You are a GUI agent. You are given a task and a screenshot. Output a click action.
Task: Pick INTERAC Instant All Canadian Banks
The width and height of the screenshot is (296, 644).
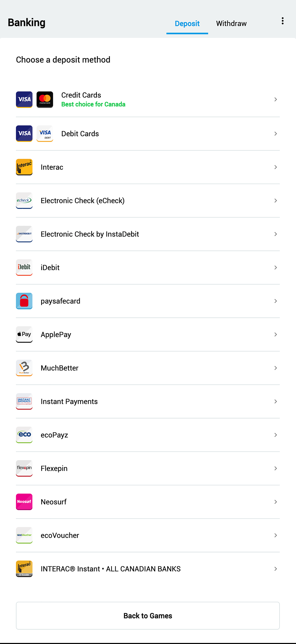111,569
